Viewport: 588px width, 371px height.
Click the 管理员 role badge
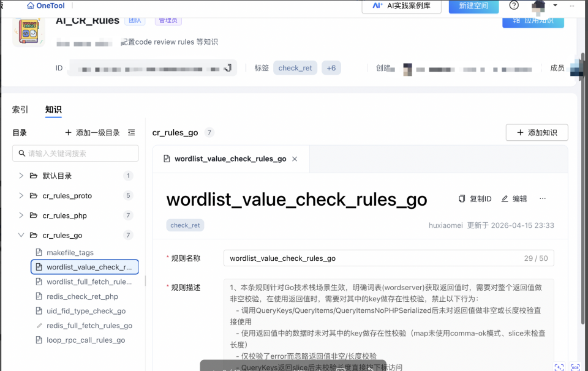pos(168,21)
